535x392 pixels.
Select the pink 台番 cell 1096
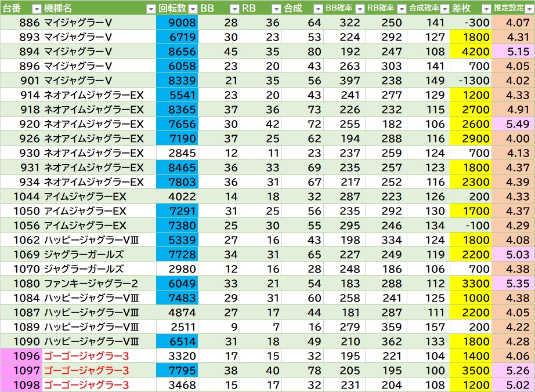click(21, 355)
